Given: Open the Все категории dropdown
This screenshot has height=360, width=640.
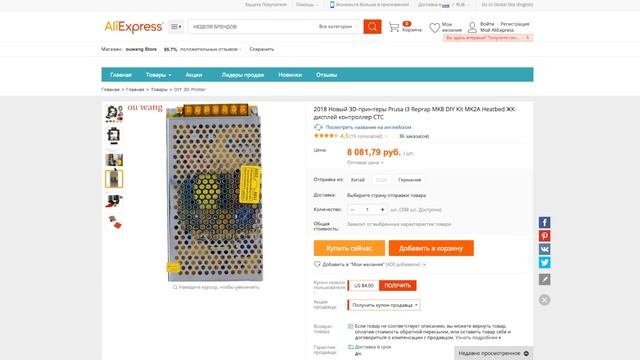Looking at the screenshot, I should [x=337, y=27].
